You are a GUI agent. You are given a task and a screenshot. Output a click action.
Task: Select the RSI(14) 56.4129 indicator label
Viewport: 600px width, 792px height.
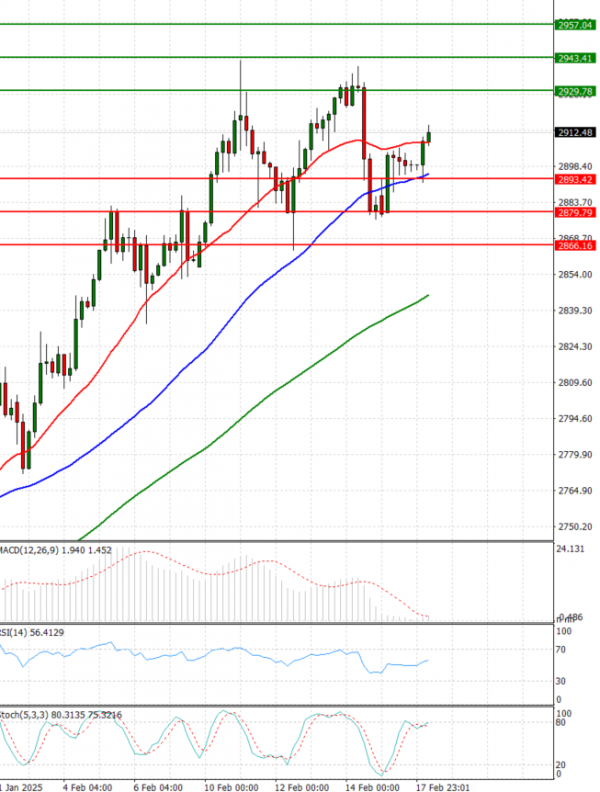[32, 632]
